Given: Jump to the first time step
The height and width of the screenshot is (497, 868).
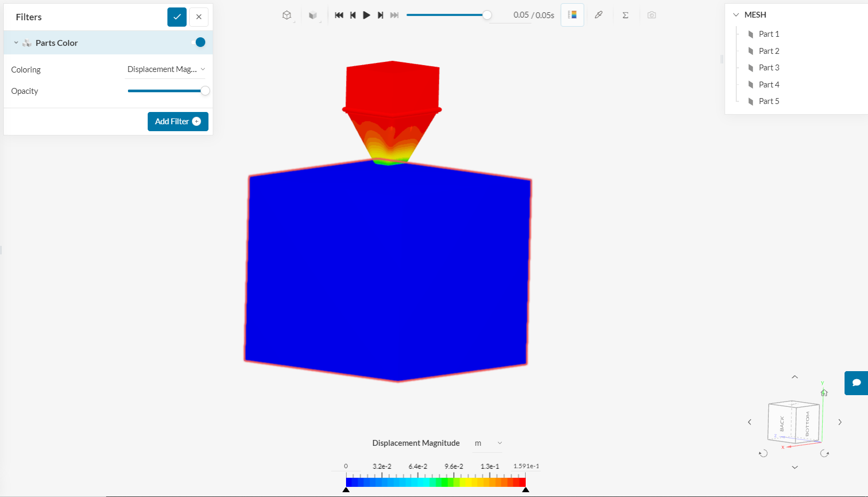Looking at the screenshot, I should click(x=339, y=15).
